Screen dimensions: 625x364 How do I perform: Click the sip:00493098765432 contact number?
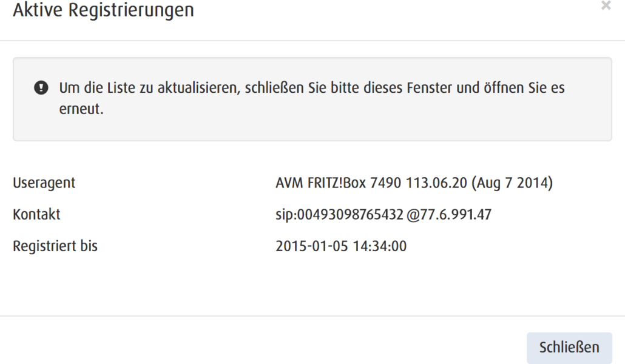tap(339, 215)
